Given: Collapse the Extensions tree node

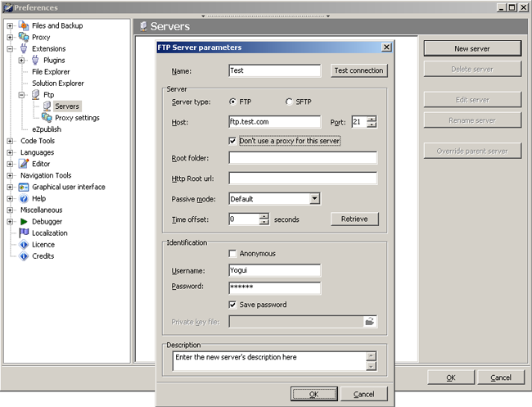Looking at the screenshot, I should pos(11,49).
